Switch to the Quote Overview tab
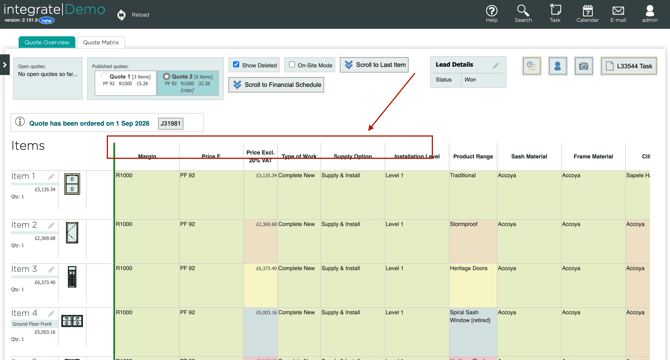 pos(47,42)
